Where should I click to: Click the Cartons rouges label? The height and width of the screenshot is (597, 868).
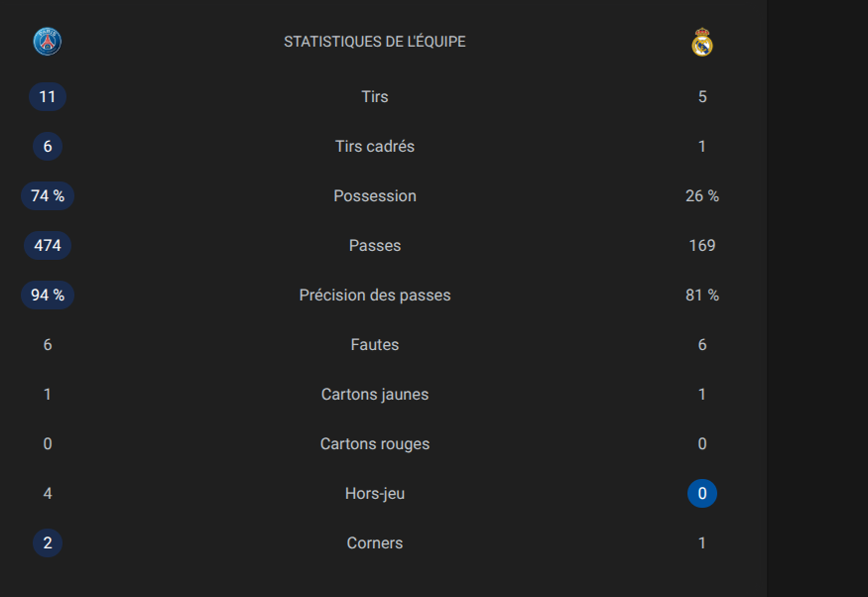[x=375, y=444]
